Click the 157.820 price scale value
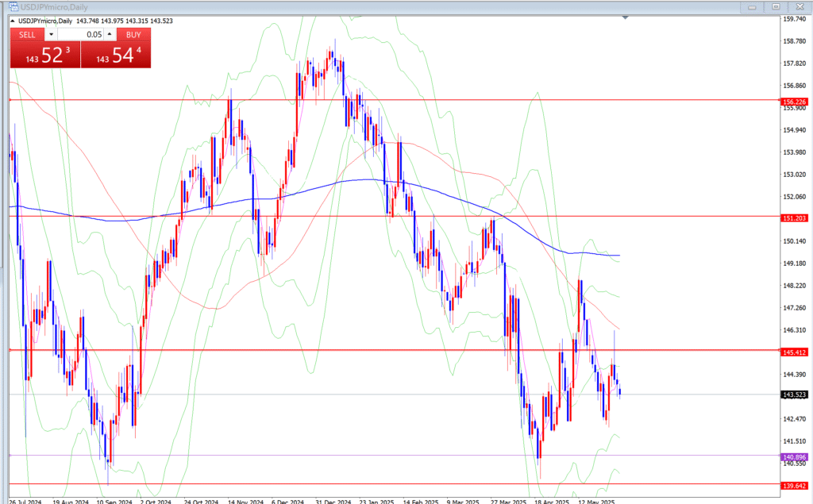The width and height of the screenshot is (813, 504). tap(794, 63)
